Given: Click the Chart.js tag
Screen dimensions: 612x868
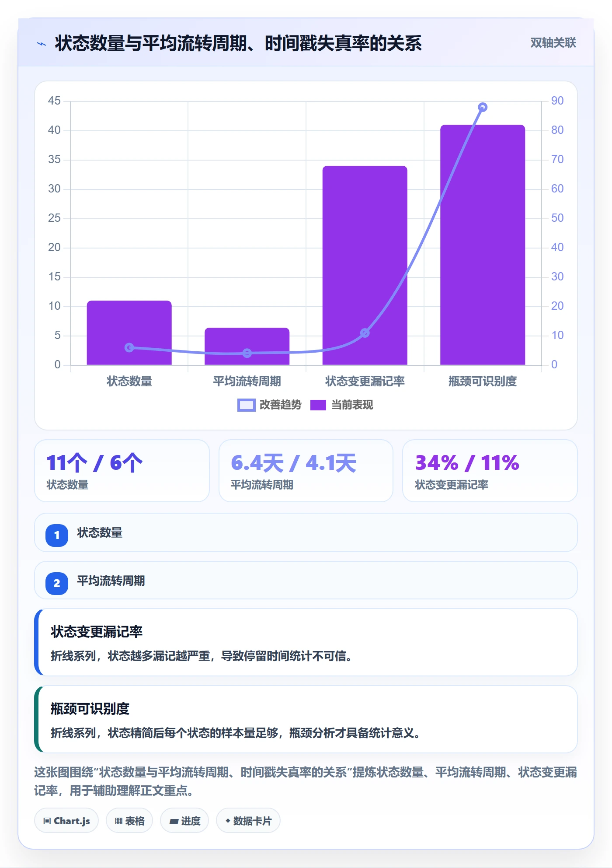Looking at the screenshot, I should (66, 821).
